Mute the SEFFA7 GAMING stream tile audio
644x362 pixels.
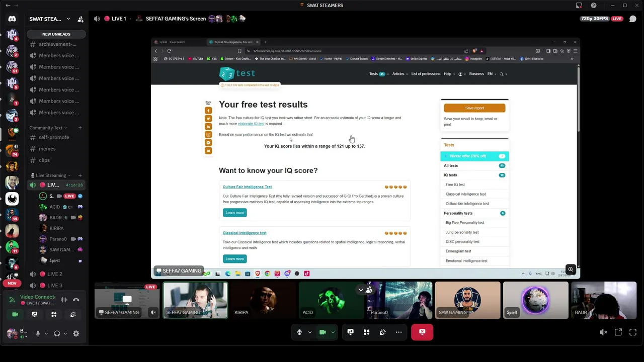coord(153,312)
